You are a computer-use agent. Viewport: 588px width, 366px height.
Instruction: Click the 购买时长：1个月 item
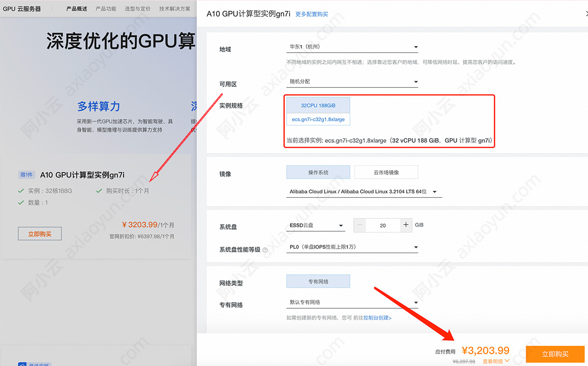[123, 190]
